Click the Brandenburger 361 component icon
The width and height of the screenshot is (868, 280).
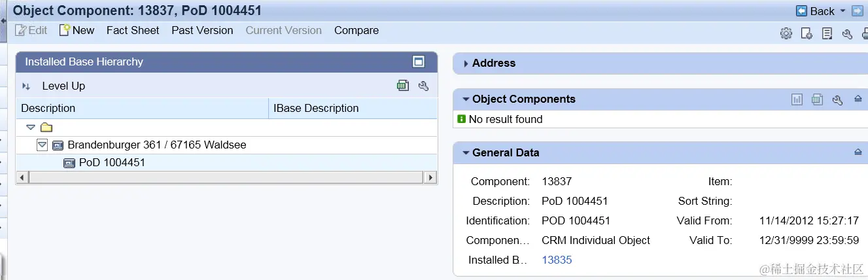click(58, 145)
